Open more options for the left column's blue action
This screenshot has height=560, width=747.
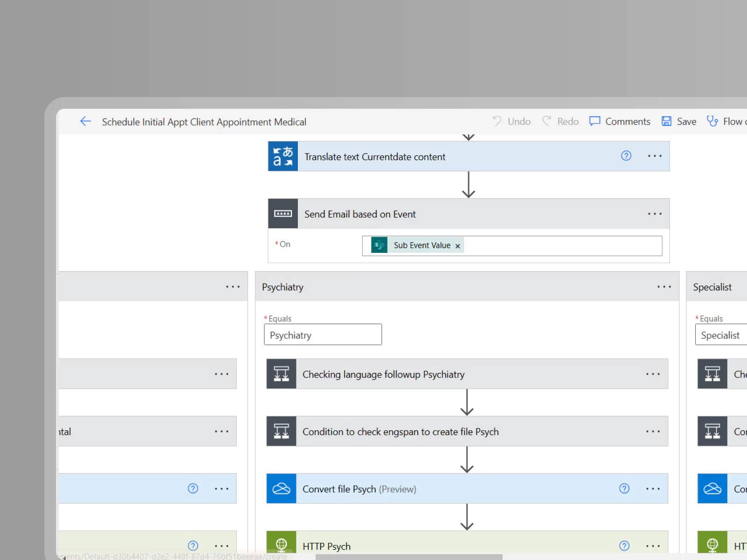[x=221, y=489]
